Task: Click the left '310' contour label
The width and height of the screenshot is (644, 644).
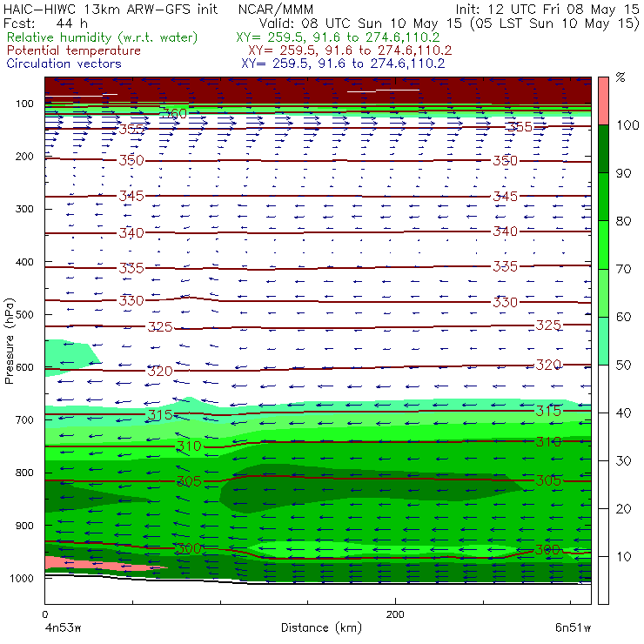Action: coord(189,446)
